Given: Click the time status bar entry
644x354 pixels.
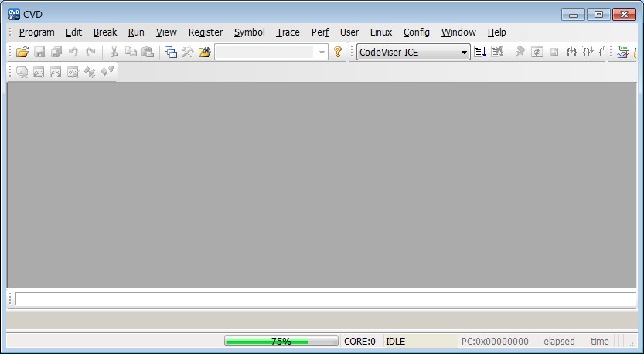Looking at the screenshot, I should tap(600, 342).
